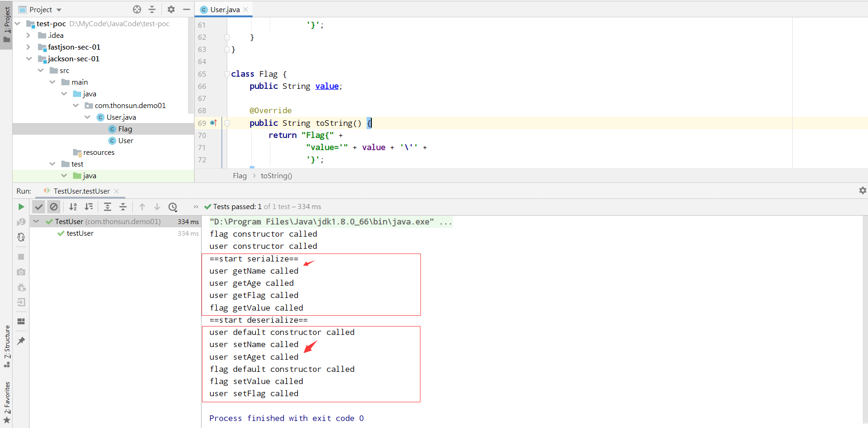Select testUser in the test results
Image resolution: width=868 pixels, height=428 pixels.
[80, 233]
